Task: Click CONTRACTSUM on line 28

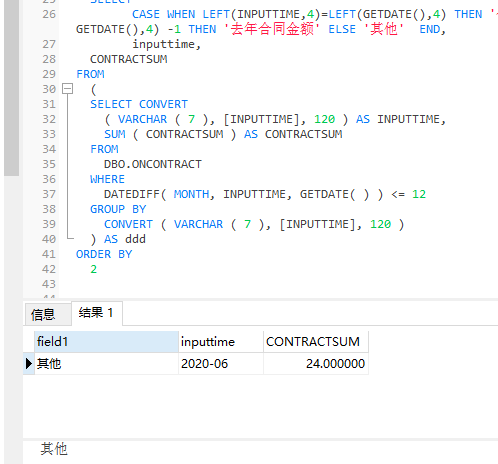Action: (x=129, y=59)
